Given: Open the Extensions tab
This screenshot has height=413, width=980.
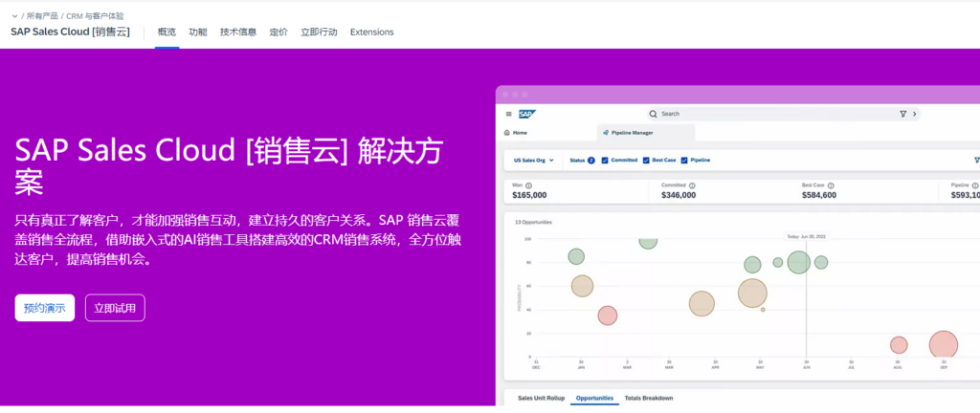Looking at the screenshot, I should [x=372, y=32].
